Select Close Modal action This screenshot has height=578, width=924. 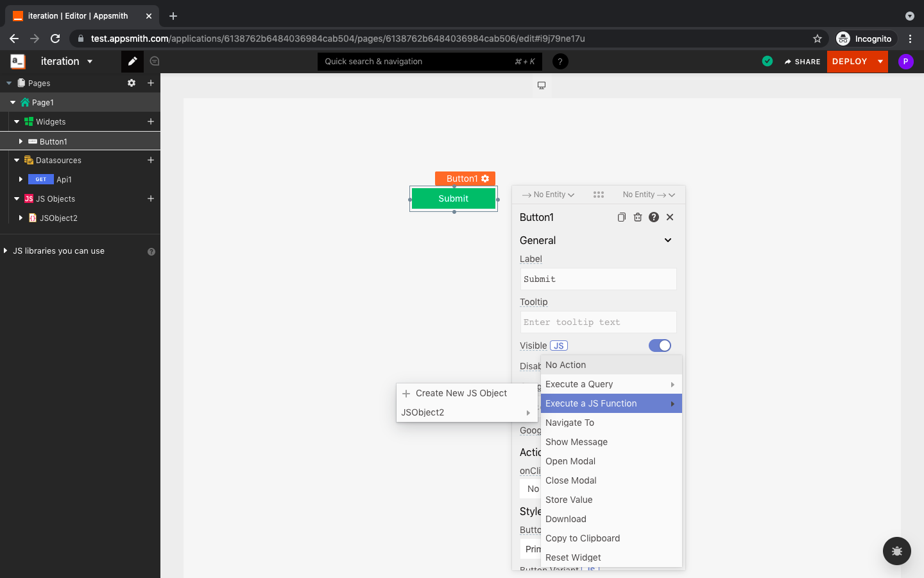612,480
